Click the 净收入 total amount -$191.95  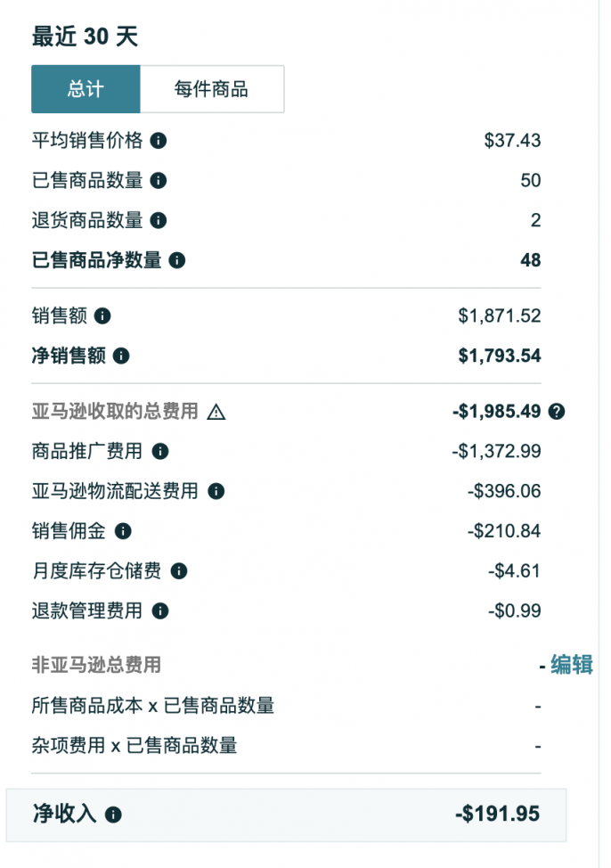[x=498, y=814]
